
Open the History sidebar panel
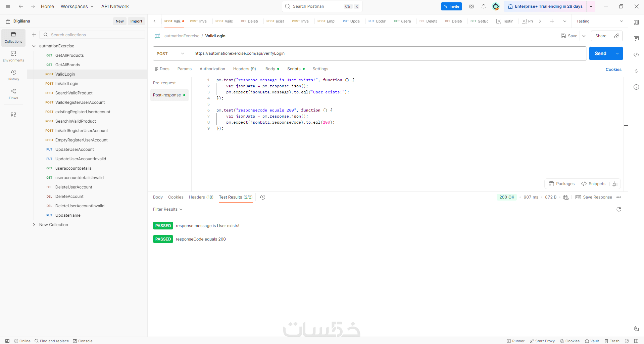coord(13,75)
